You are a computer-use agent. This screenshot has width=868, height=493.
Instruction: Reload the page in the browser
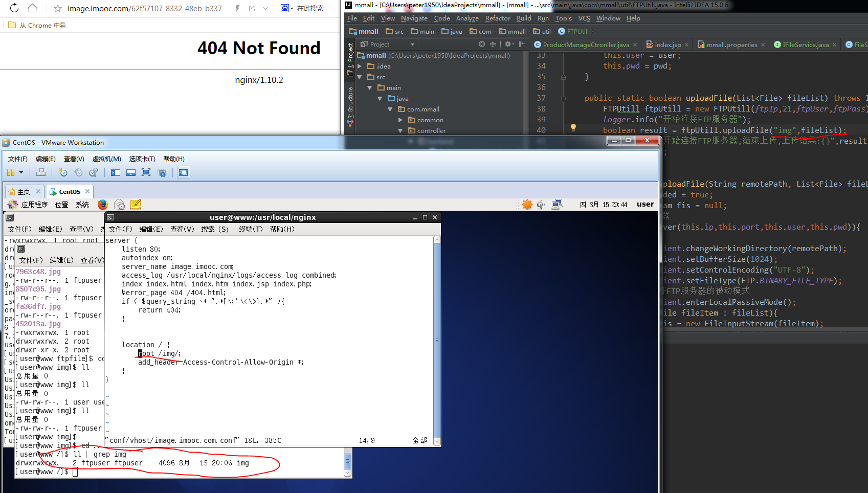tap(14, 8)
